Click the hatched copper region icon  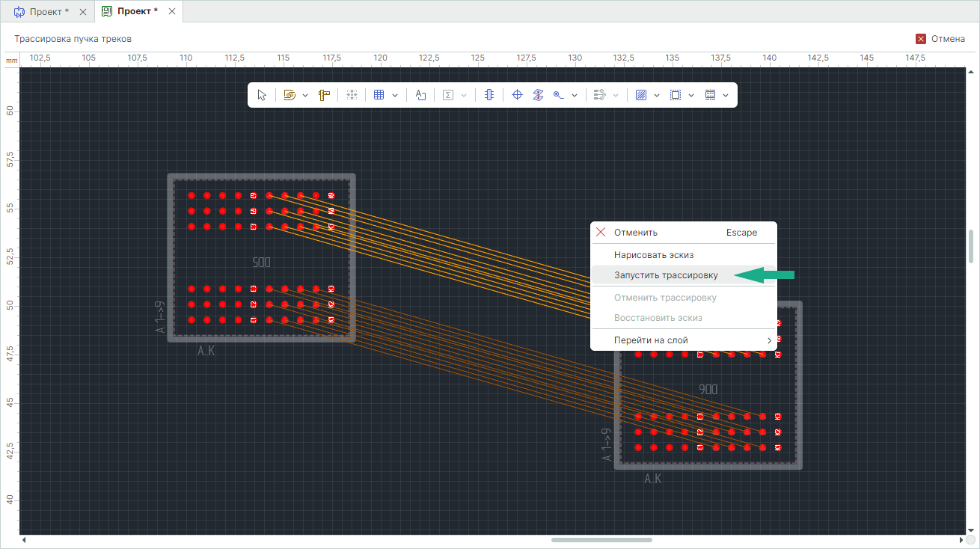click(640, 95)
